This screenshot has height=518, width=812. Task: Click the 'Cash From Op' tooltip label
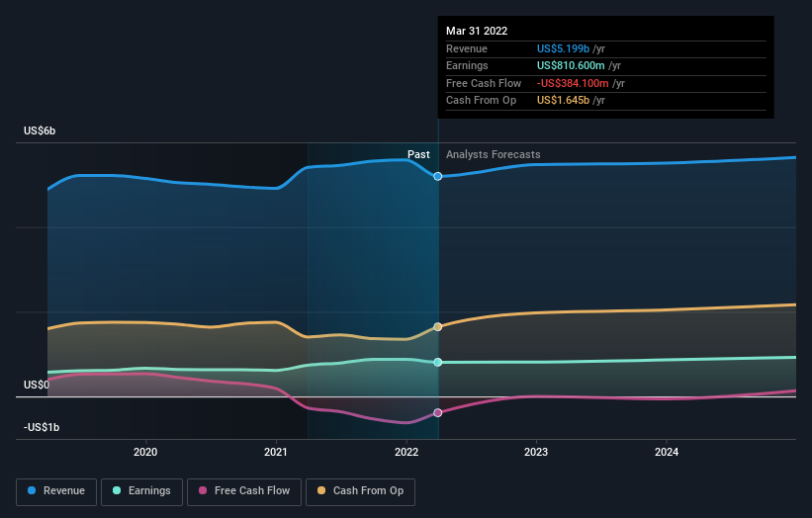coord(481,101)
